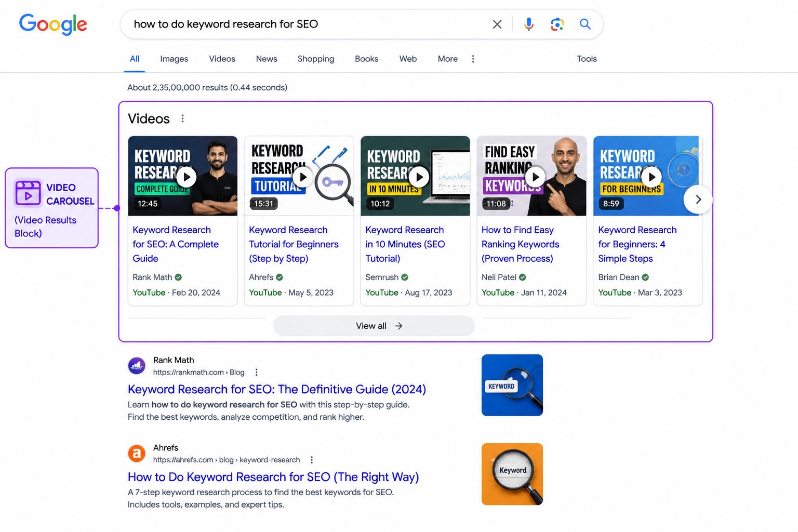Click the 8:59 duration video thumbnail

[611, 204]
